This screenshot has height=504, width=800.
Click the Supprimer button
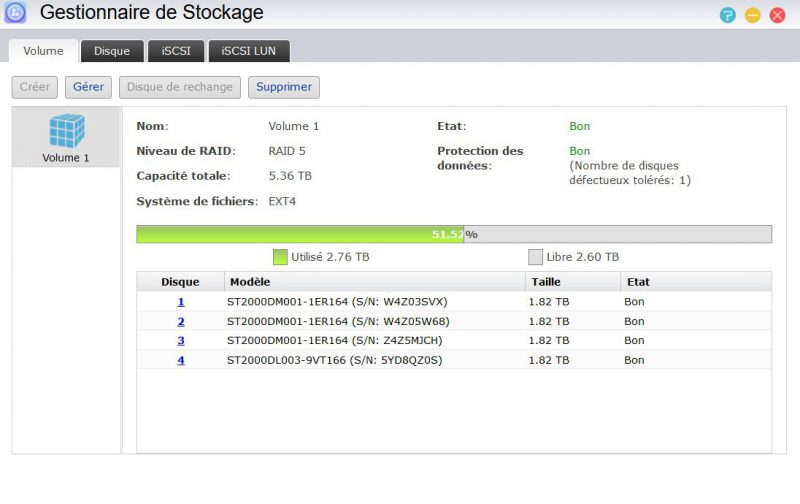point(284,87)
